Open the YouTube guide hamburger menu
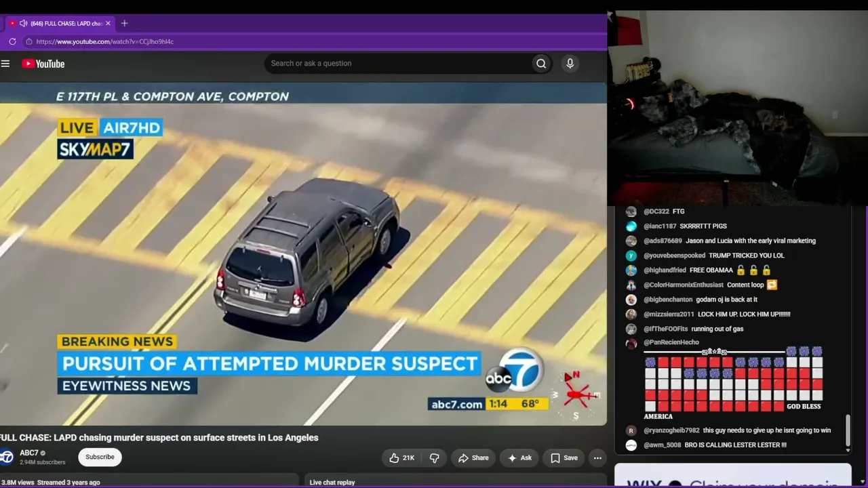This screenshot has height=488, width=868. click(x=5, y=64)
